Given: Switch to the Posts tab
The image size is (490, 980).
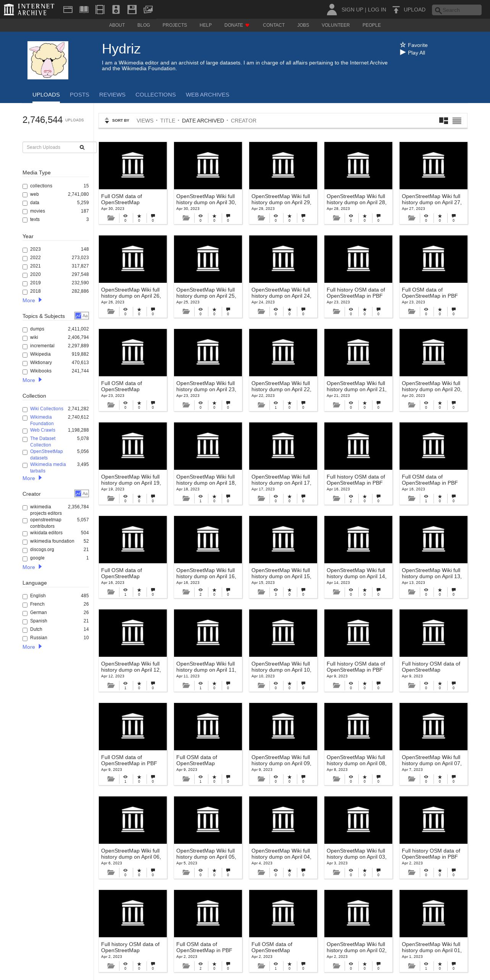Looking at the screenshot, I should [x=79, y=95].
